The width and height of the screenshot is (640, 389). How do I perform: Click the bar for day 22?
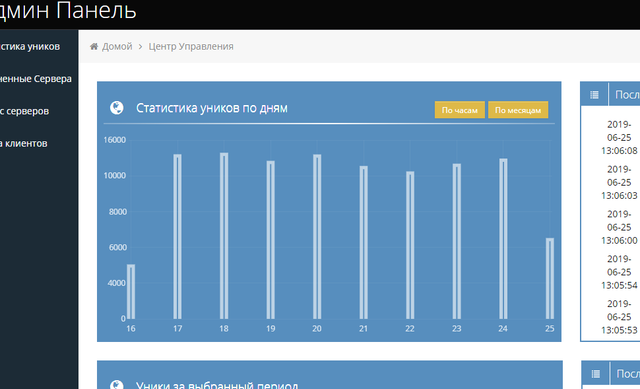point(410,245)
